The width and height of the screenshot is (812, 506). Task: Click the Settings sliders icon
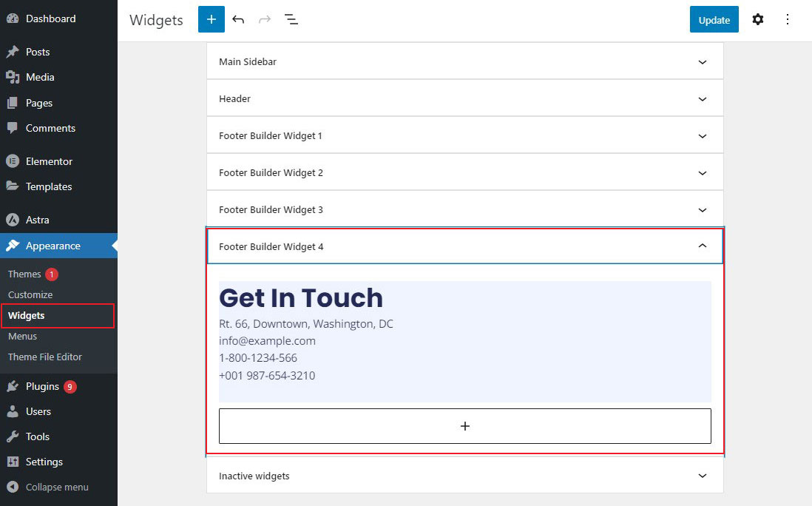point(13,462)
